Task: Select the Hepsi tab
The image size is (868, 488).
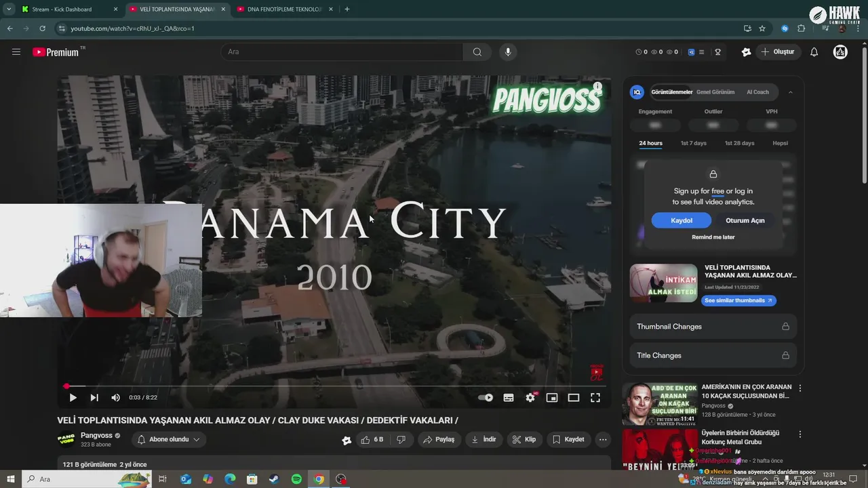Action: coord(781,144)
